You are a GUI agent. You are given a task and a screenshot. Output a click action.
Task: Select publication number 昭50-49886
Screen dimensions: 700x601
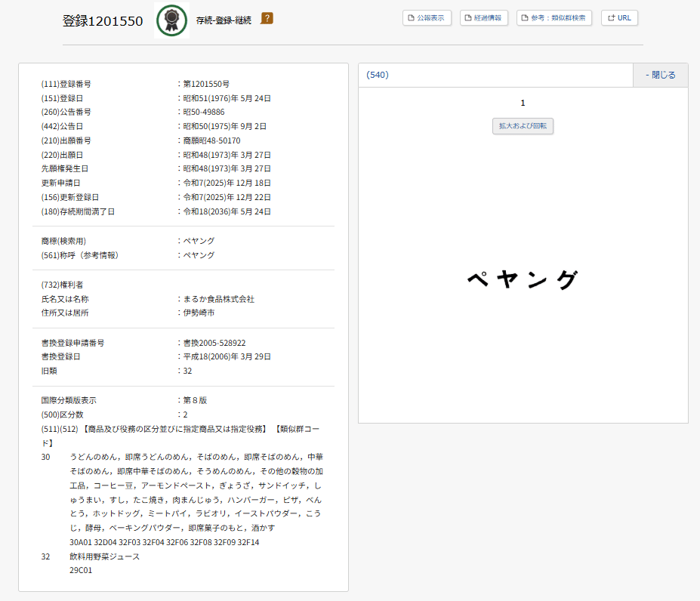[x=204, y=112]
